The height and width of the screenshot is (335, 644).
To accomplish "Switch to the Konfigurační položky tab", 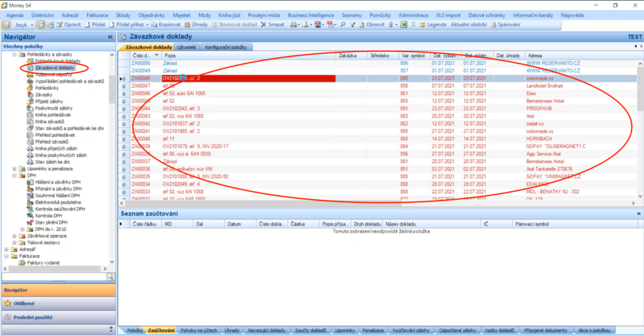I will pos(226,47).
